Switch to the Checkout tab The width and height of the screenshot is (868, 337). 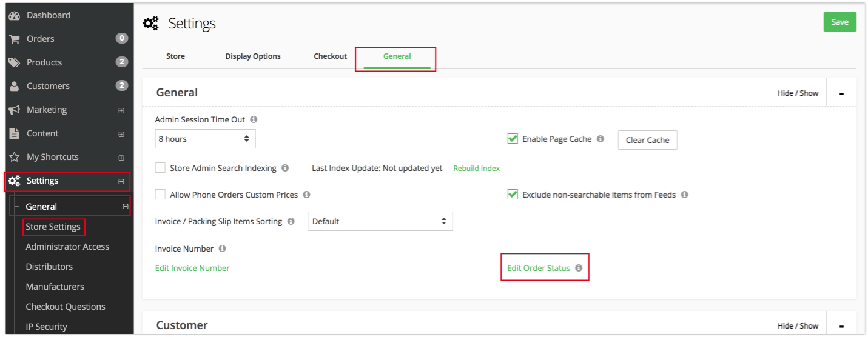330,56
